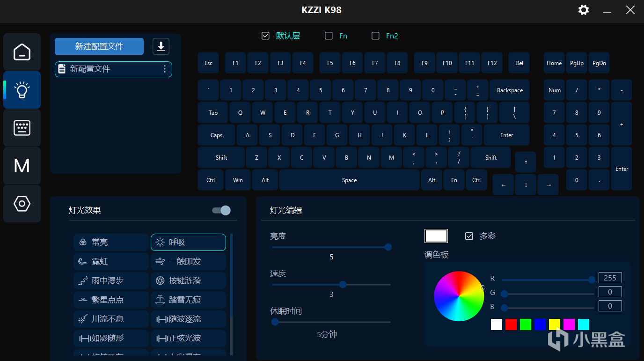Screen dimensions: 644x361
Task: Adjust the 亮度 brightness slider
Action: click(x=331, y=247)
